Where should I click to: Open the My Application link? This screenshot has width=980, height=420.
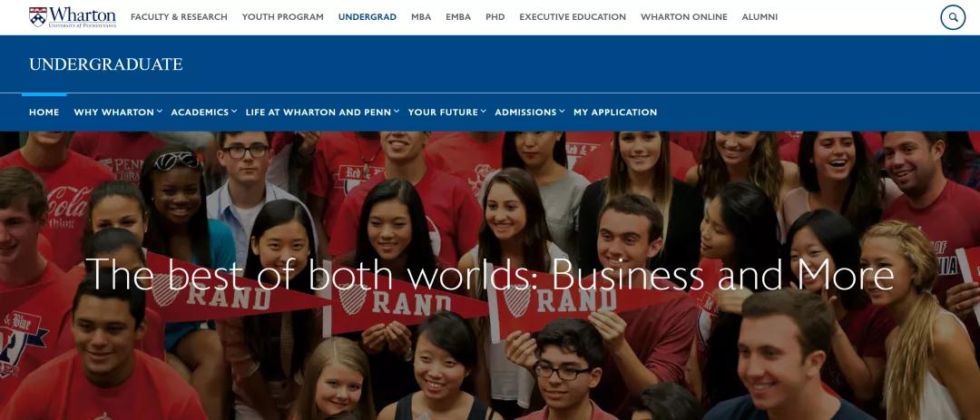(x=615, y=112)
